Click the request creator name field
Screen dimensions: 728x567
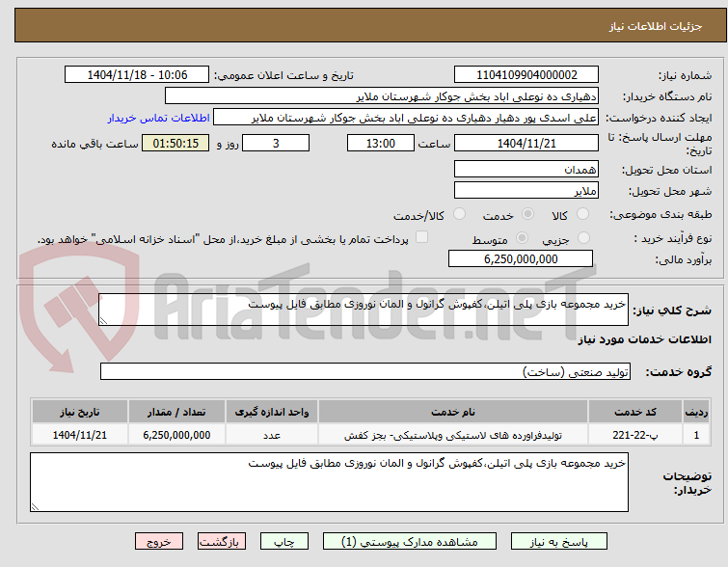[x=406, y=118]
